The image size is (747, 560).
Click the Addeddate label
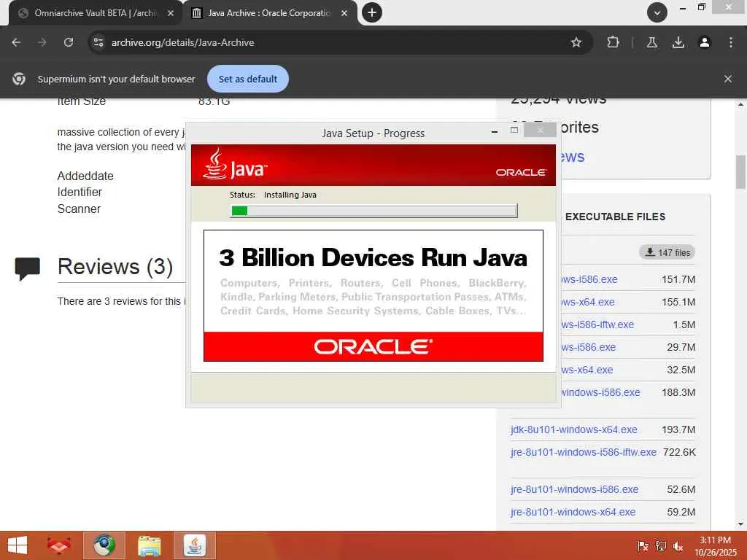(x=85, y=176)
